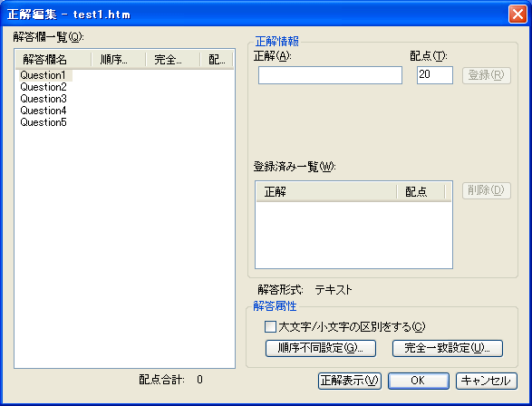
Task: Select Question2 in the answer field list
Action: (44, 87)
